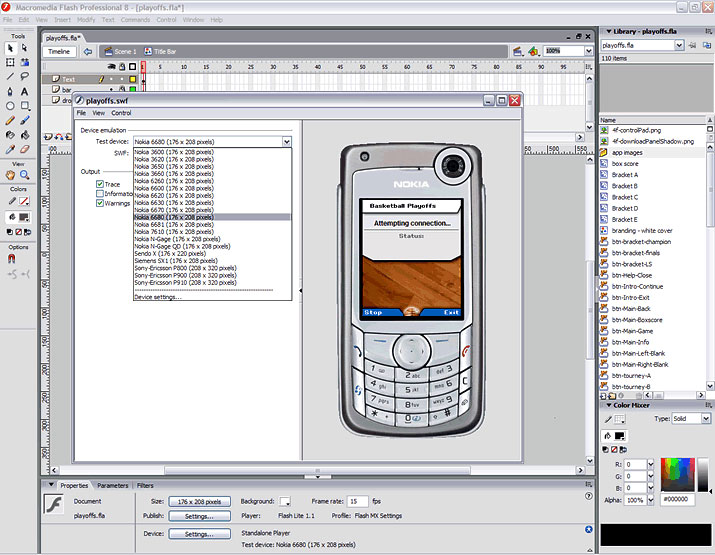This screenshot has width=715, height=555.
Task: Select the Text tool in Tools panel
Action: 25,90
